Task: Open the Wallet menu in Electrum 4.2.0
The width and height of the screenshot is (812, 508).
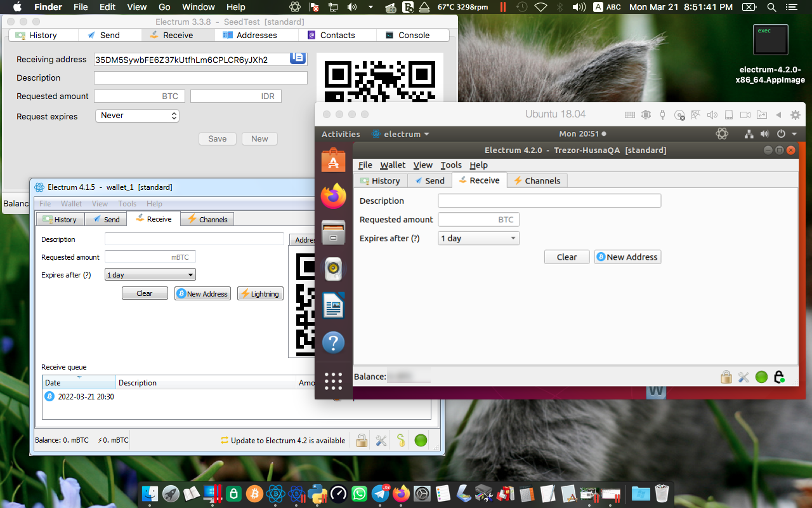Action: pos(393,165)
